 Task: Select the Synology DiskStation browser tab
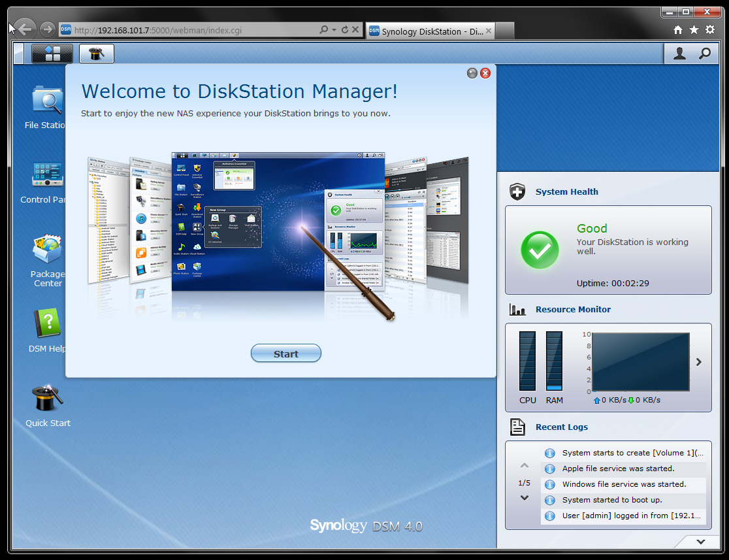click(430, 31)
